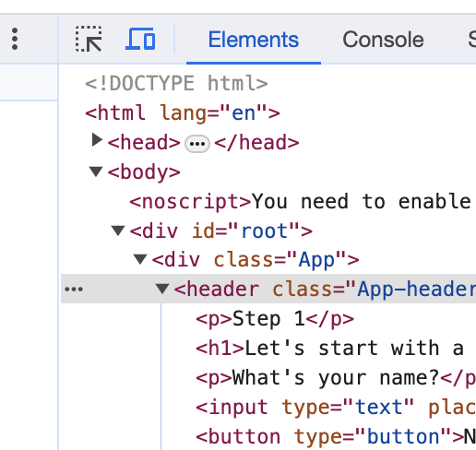Screen dimensions: 476x450
Task: Click the ellipsis badge inside head tag
Action: click(197, 144)
